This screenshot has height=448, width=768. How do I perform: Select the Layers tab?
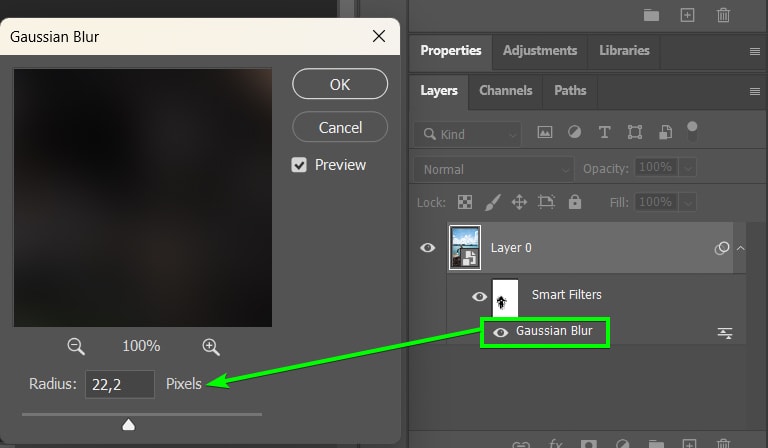pyautogui.click(x=439, y=91)
